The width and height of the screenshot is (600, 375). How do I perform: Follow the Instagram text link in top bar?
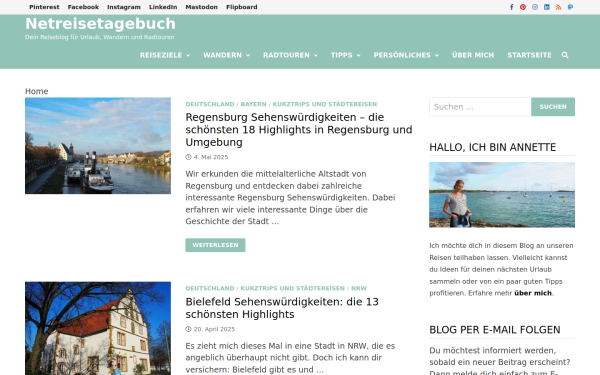click(x=124, y=7)
